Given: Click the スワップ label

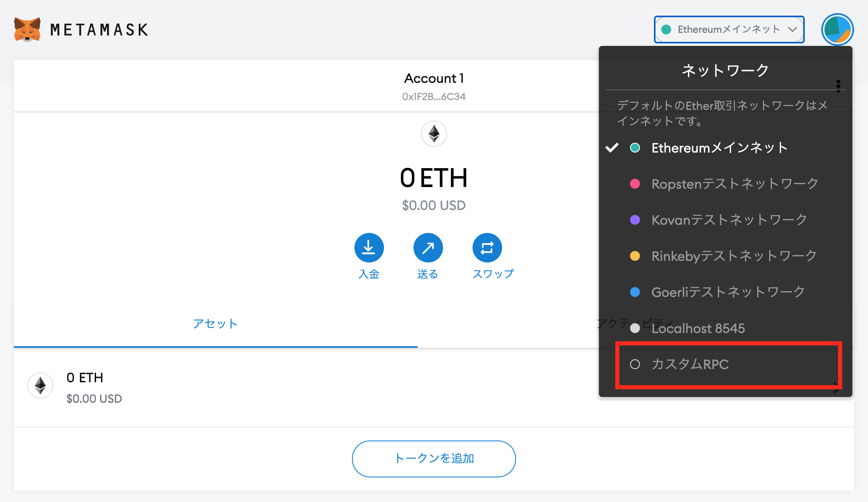Looking at the screenshot, I should click(x=493, y=274).
